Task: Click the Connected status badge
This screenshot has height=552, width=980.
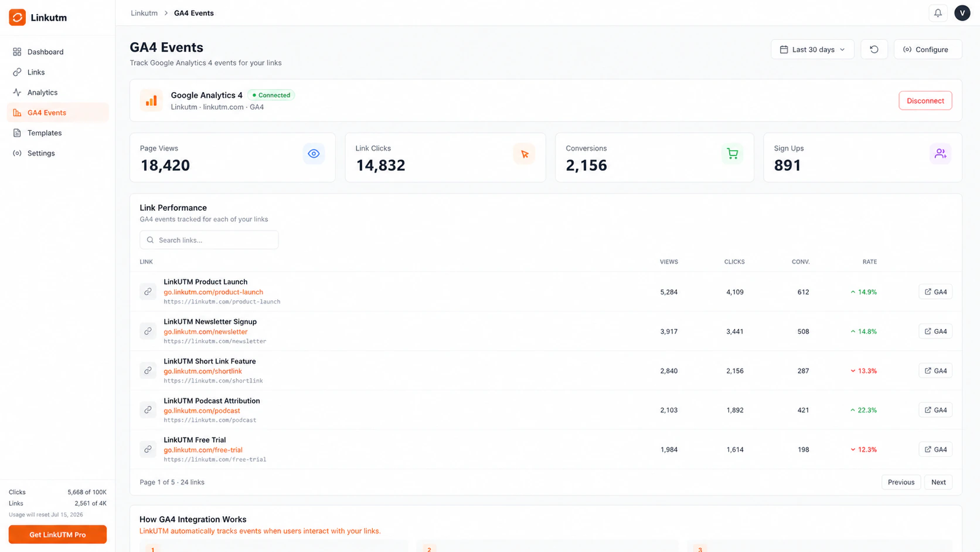Action: [x=271, y=95]
